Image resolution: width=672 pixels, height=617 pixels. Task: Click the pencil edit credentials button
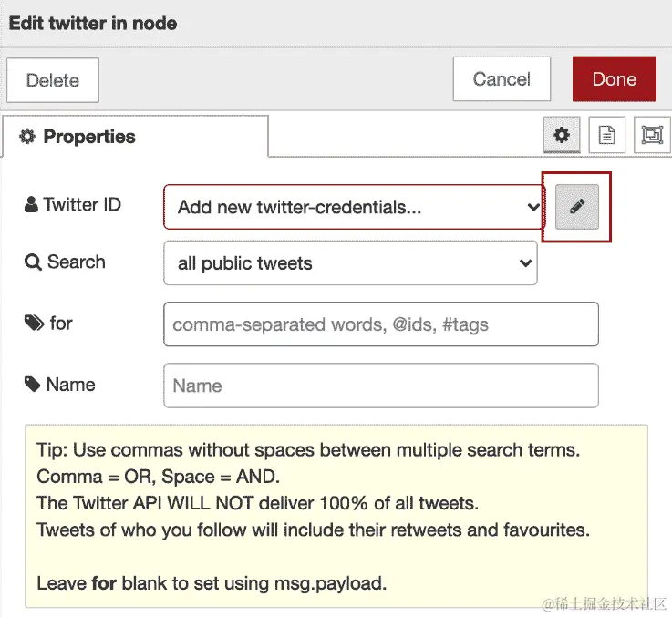(x=577, y=207)
